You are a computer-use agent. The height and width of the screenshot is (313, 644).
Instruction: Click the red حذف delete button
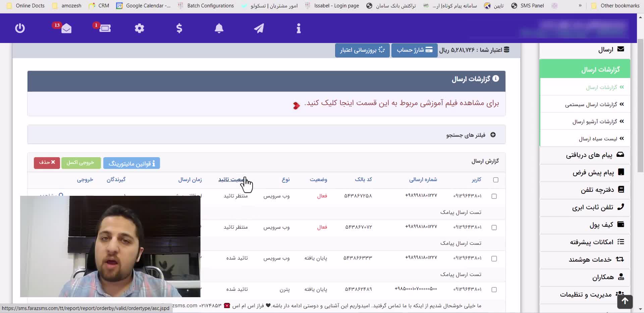pos(47,163)
